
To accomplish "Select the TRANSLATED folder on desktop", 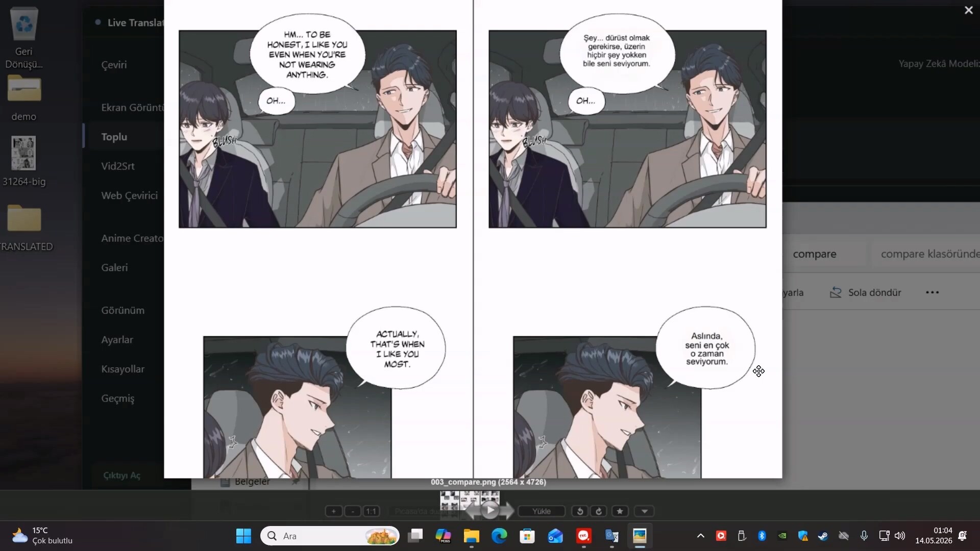I will pos(25,228).
